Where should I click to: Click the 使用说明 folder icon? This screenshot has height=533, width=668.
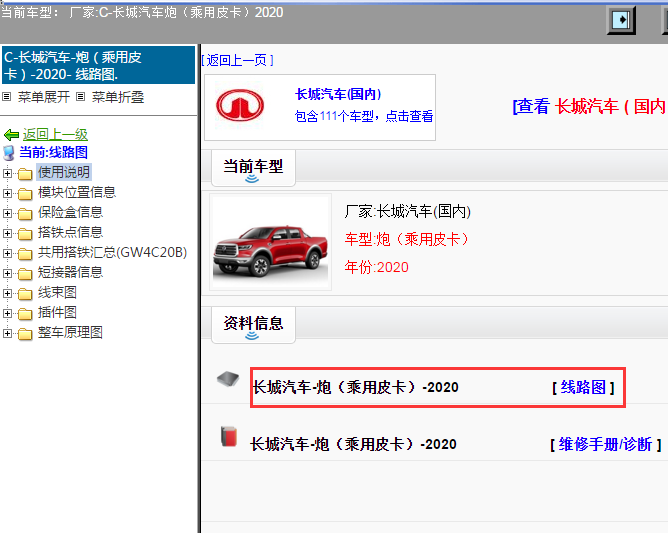coord(25,174)
